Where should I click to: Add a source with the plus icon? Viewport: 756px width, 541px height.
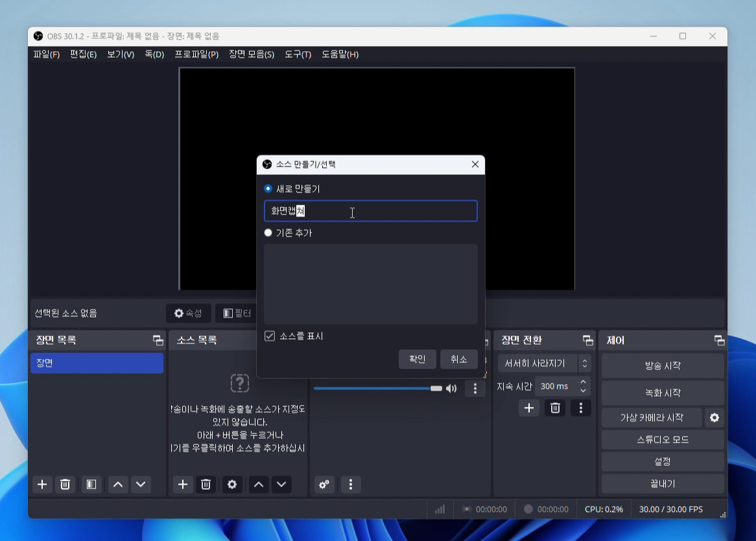[183, 484]
